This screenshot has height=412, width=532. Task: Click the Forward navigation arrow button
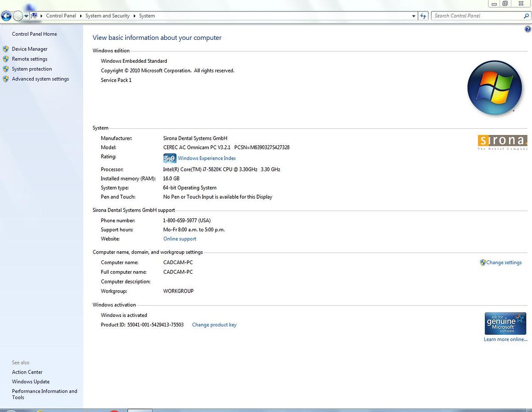(18, 16)
